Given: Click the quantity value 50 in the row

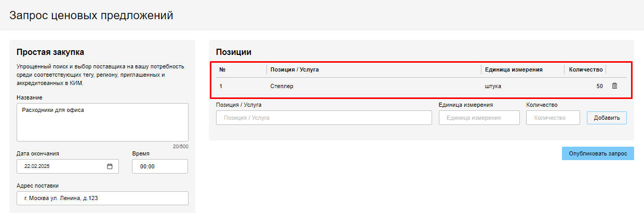Looking at the screenshot, I should (x=599, y=86).
